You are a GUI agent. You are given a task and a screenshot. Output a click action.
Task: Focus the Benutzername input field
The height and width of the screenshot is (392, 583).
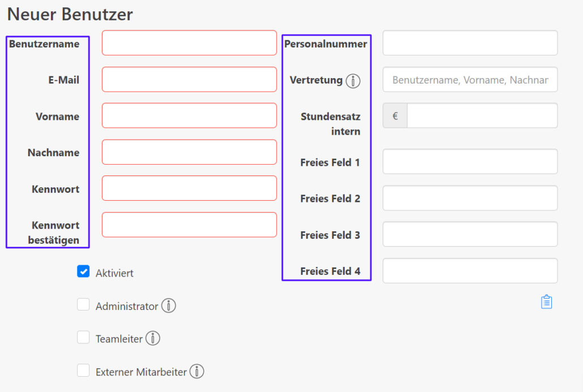[x=189, y=43]
